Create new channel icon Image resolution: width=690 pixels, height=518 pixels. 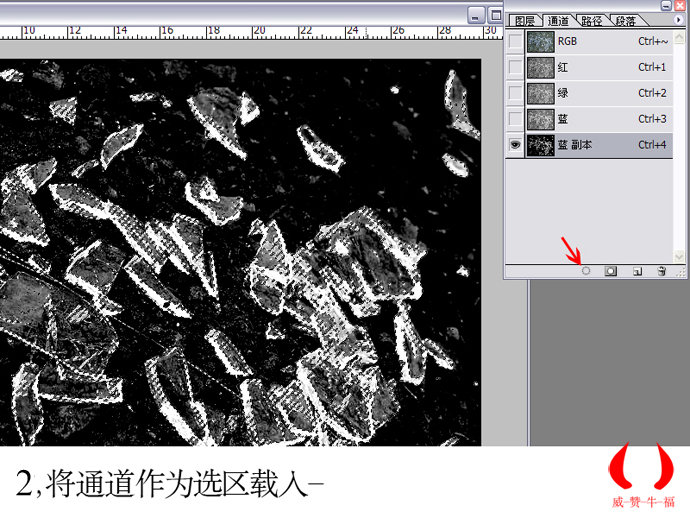coord(637,272)
